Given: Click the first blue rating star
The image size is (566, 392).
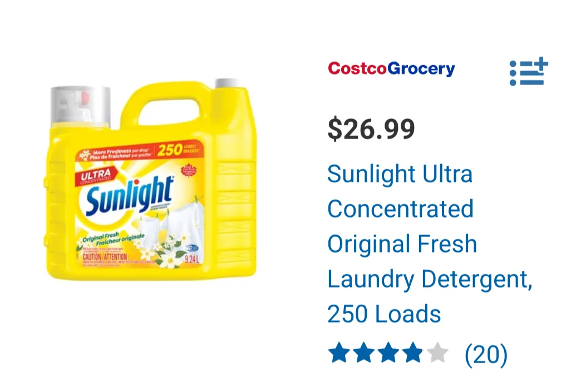Looking at the screenshot, I should coord(339,353).
